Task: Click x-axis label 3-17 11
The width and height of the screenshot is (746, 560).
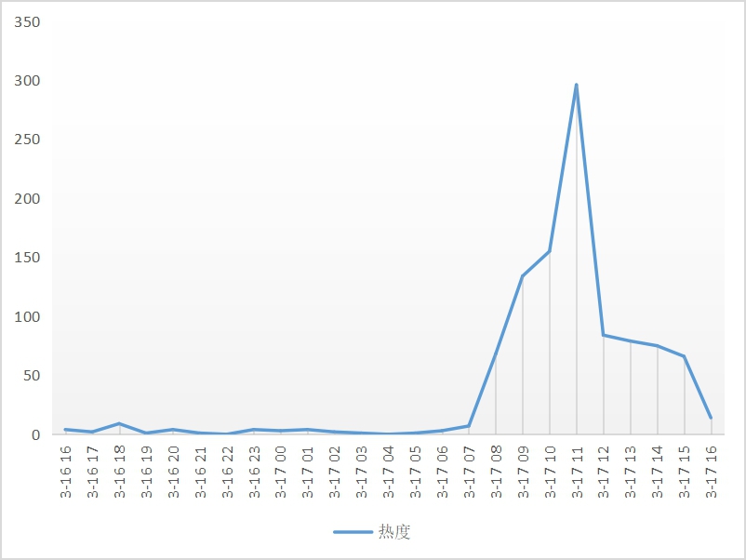Action: (577, 472)
